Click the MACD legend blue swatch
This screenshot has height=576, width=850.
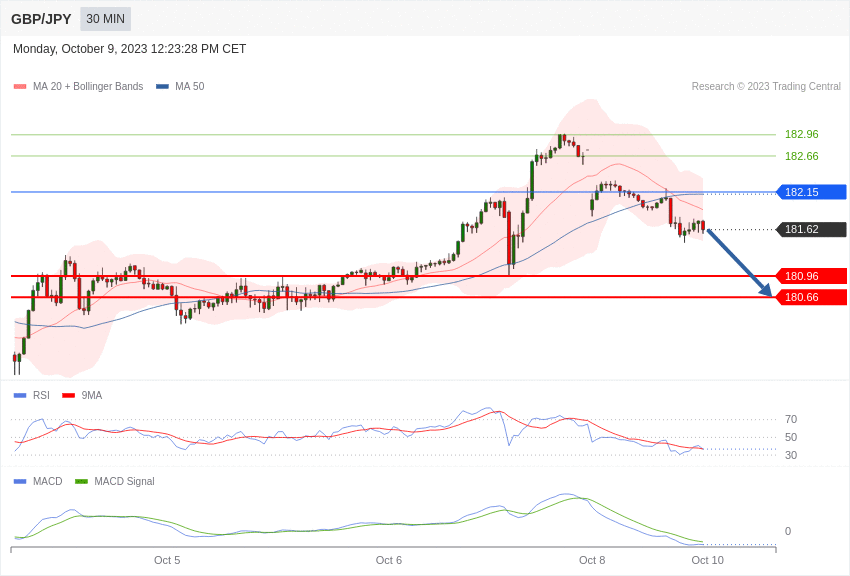[x=20, y=481]
